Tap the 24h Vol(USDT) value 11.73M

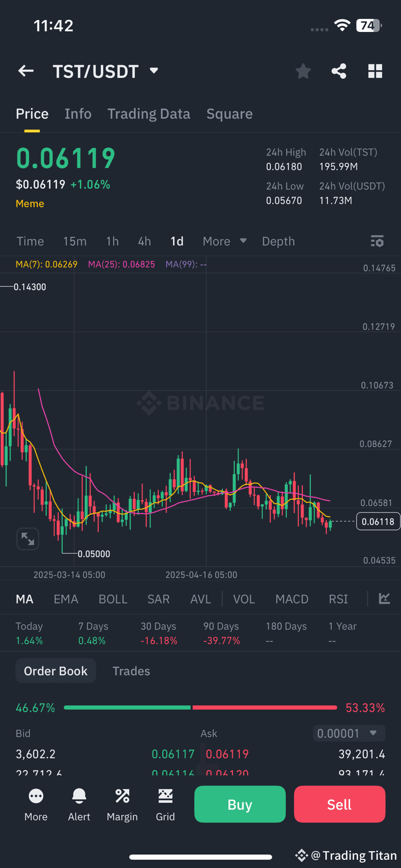coord(336,201)
